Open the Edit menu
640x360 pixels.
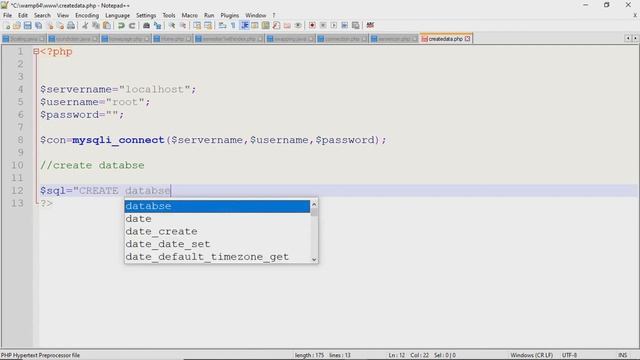[23, 16]
